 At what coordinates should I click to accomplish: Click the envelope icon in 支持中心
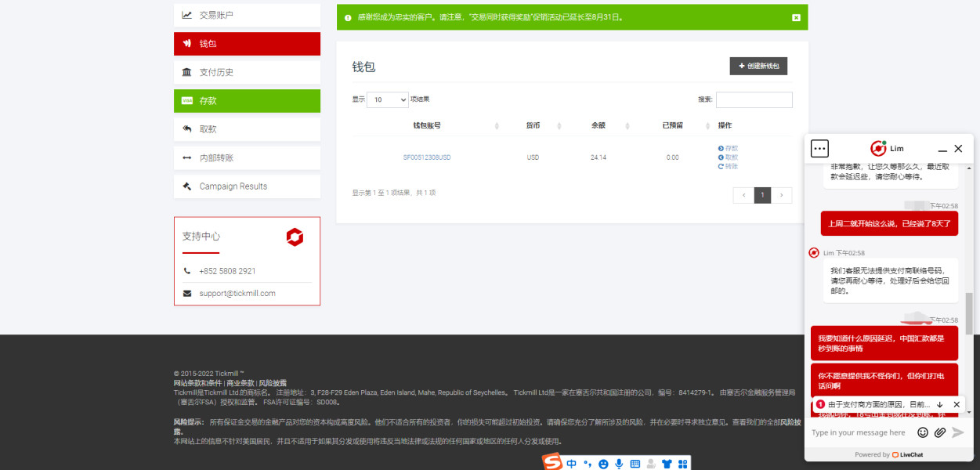(x=186, y=294)
